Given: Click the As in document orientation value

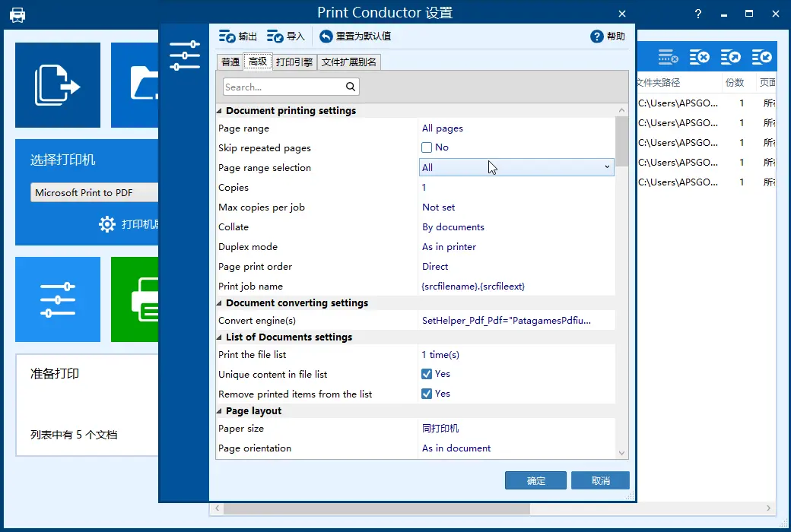Looking at the screenshot, I should [456, 448].
